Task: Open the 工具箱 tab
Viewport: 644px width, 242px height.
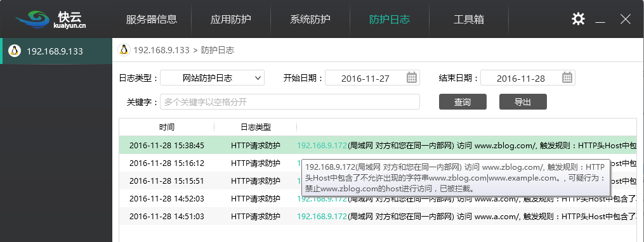Action: (x=469, y=19)
